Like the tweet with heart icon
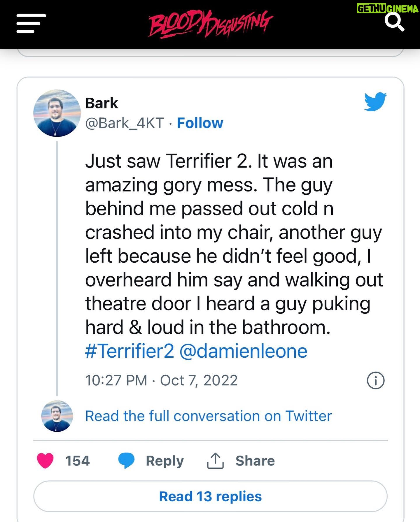Screen dimensions: 420x522 [x=45, y=461]
